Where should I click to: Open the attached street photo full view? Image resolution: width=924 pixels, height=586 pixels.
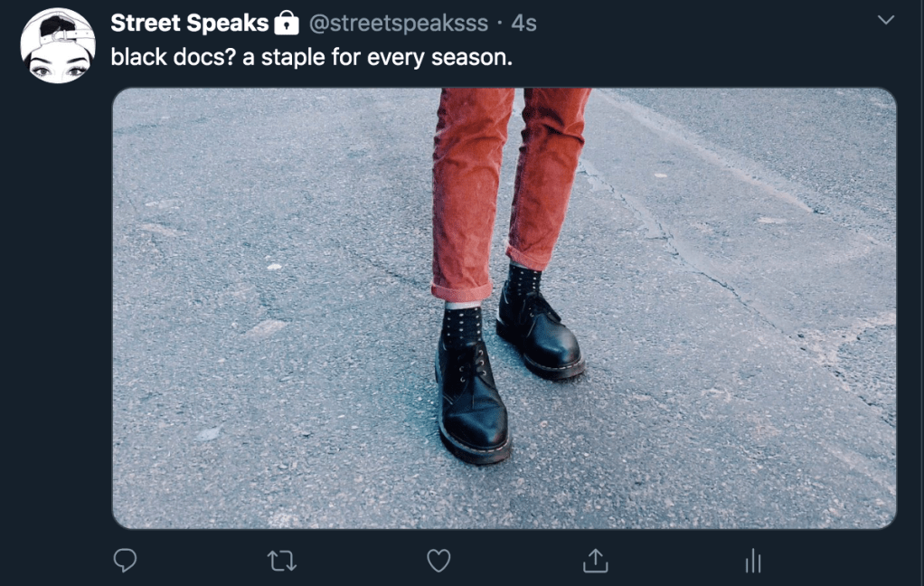[x=504, y=308]
